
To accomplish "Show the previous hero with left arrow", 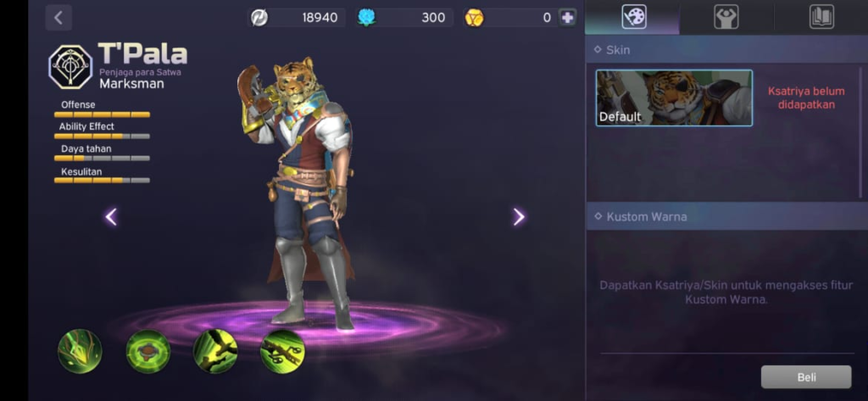I will tap(111, 217).
